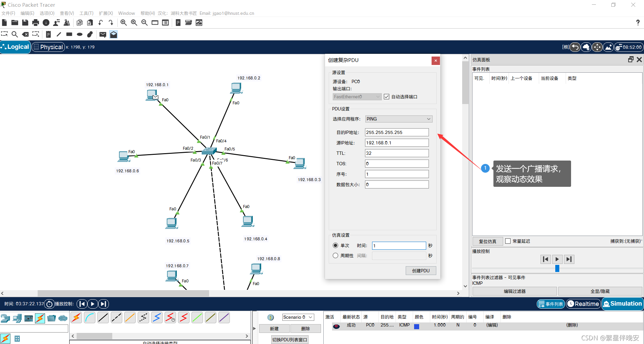This screenshot has height=344, width=644.
Task: Click the (删除) link in PDU row
Action: click(572, 325)
